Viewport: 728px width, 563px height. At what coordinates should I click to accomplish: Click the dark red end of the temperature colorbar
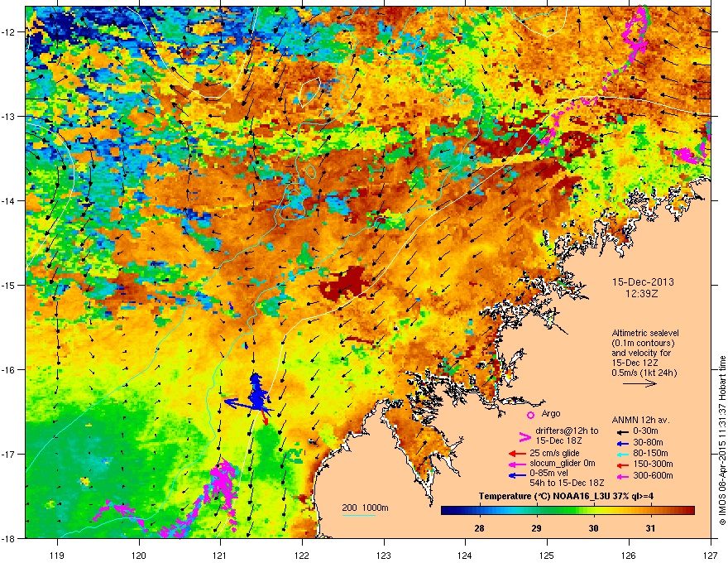point(690,511)
